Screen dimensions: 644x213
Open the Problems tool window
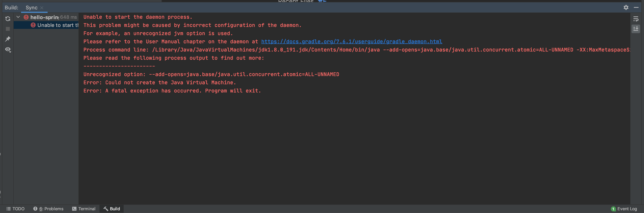[x=48, y=209]
